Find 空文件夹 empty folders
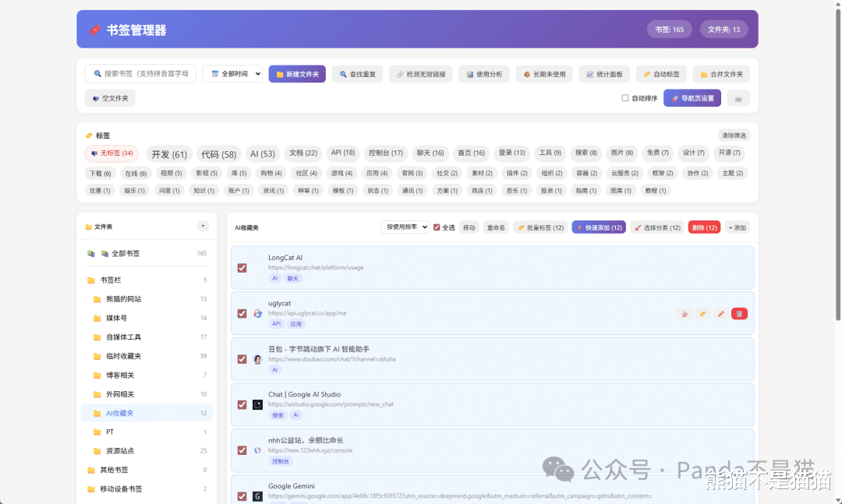 tap(110, 98)
